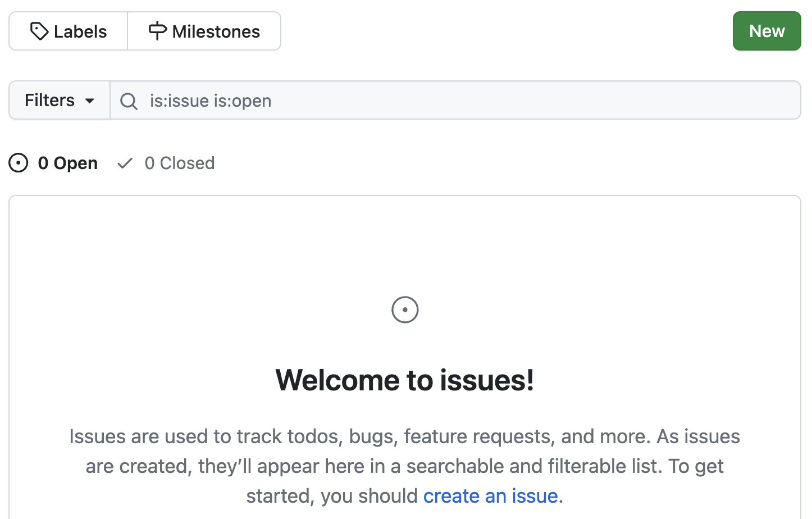The height and width of the screenshot is (519, 812).
Task: Click the open issue circle icon beside 0 Open
Action: click(x=19, y=163)
